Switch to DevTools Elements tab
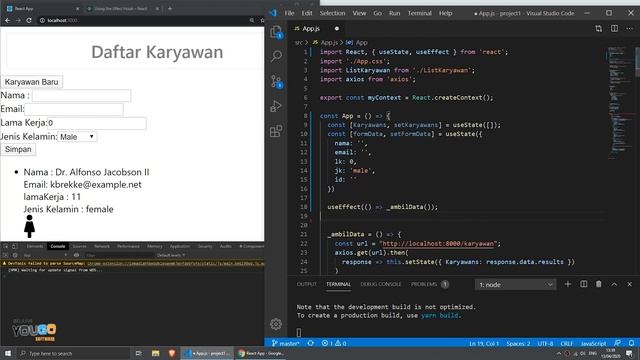640x360 pixels. tap(35, 246)
